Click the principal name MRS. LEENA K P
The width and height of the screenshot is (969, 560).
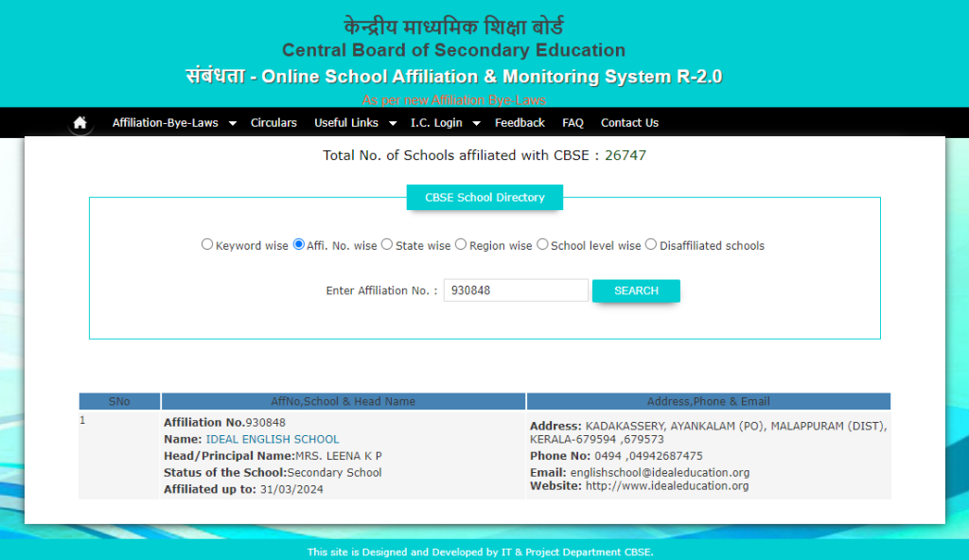click(x=339, y=456)
